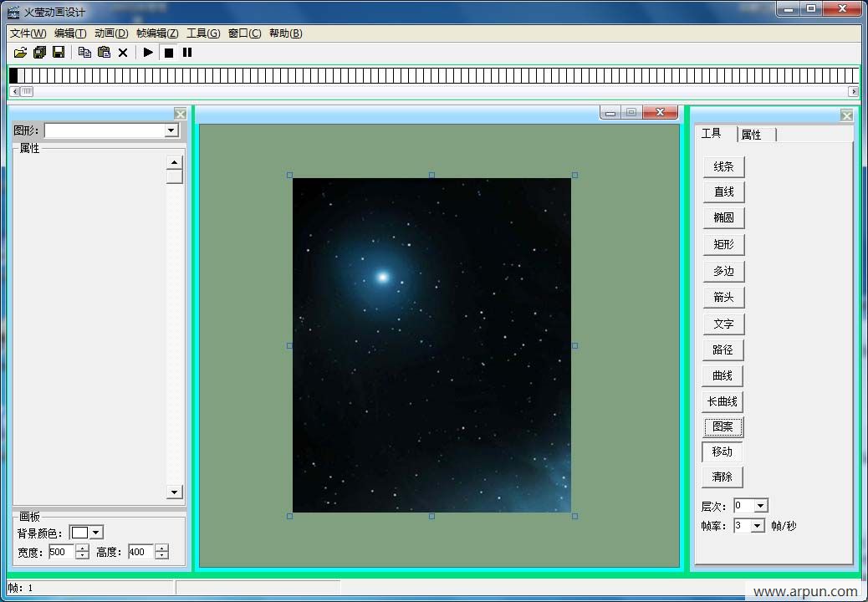The image size is (868, 602).
Task: Open the 层次 layer level dropdown
Action: [760, 506]
